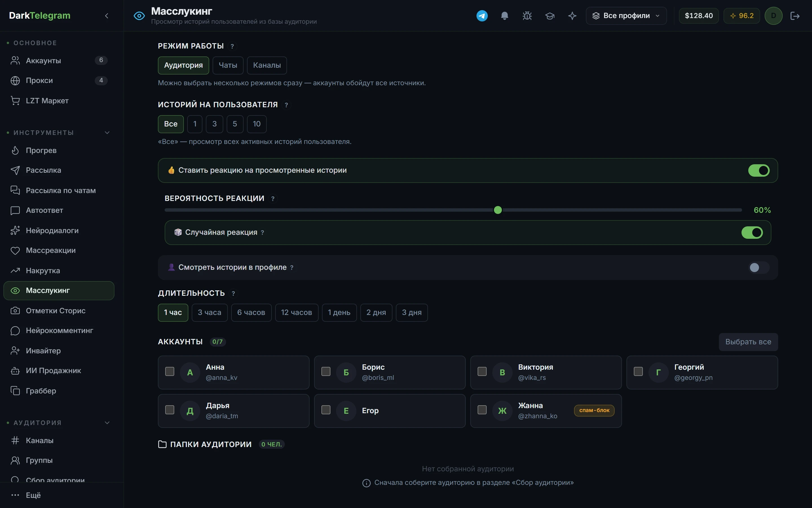
Task: Show help for Историй на пользователя
Action: [286, 105]
